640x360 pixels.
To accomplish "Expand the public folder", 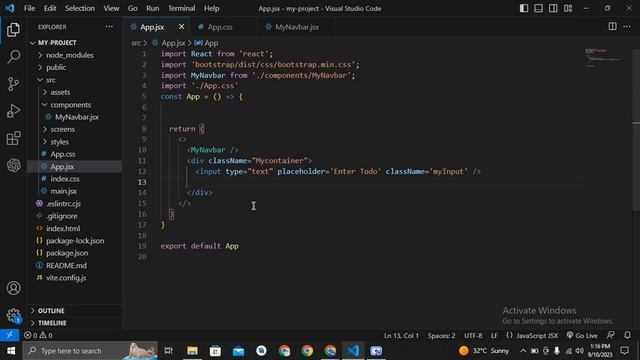I will [75, 67].
